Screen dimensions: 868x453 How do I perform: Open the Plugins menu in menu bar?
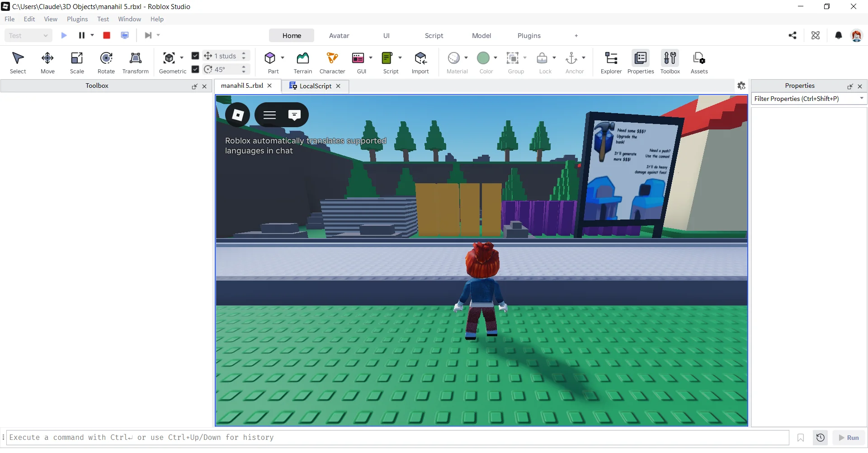pyautogui.click(x=77, y=19)
